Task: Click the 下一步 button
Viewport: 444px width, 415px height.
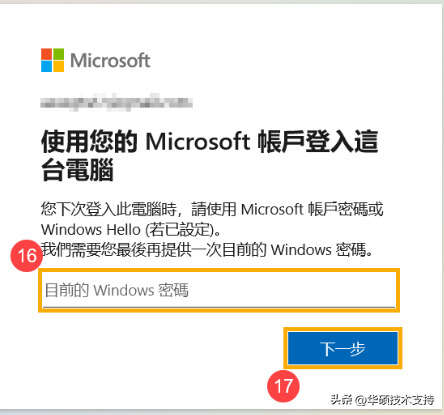Action: point(343,348)
